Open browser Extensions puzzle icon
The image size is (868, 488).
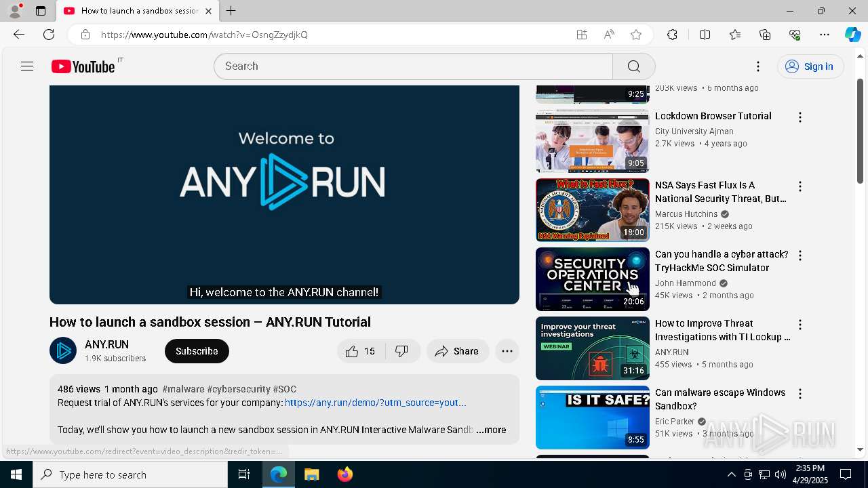tap(672, 35)
